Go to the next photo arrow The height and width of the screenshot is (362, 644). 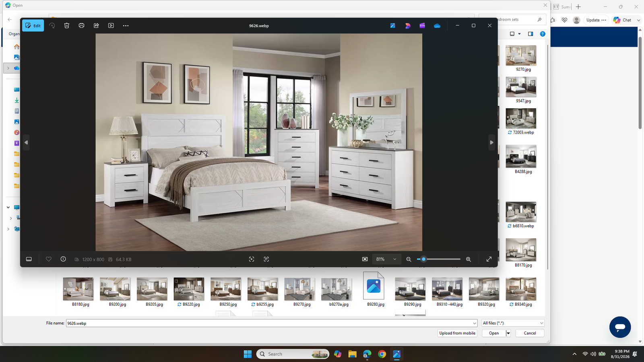(491, 142)
